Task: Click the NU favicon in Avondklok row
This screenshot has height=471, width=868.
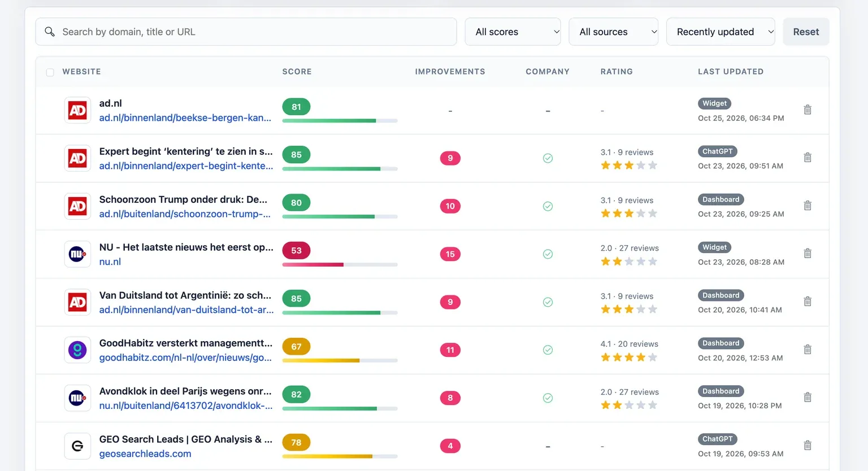Action: 77,398
